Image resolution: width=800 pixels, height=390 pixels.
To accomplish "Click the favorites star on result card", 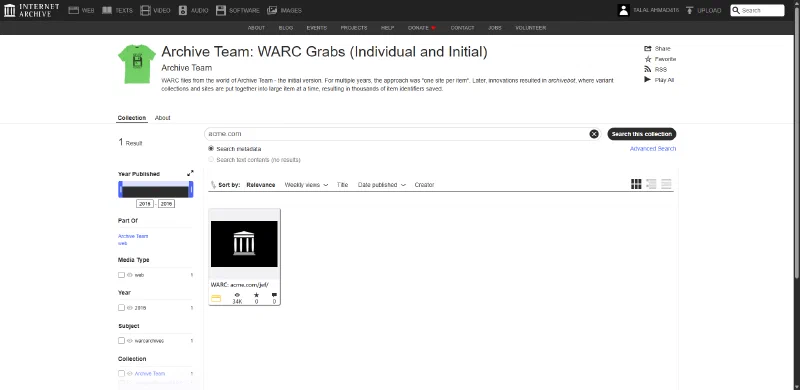I will [256, 295].
